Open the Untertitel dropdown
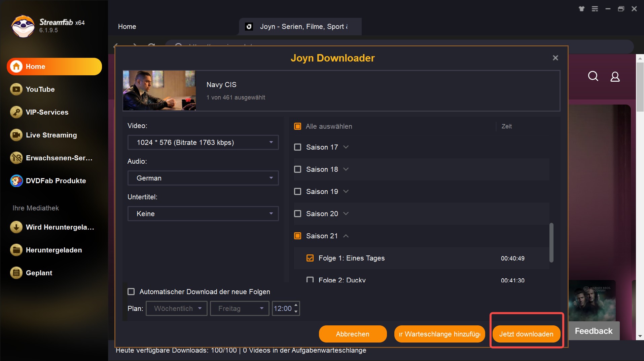This screenshot has width=644, height=361. tap(203, 214)
